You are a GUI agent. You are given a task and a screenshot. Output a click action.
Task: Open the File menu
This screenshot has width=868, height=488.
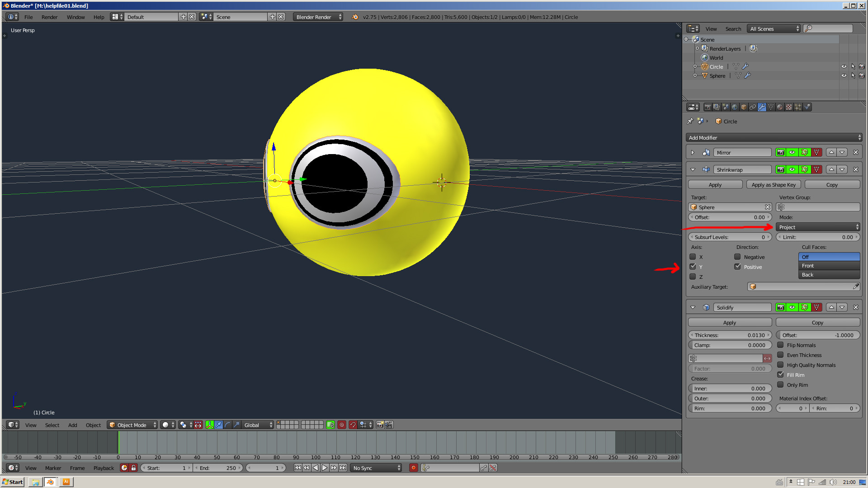pos(28,17)
